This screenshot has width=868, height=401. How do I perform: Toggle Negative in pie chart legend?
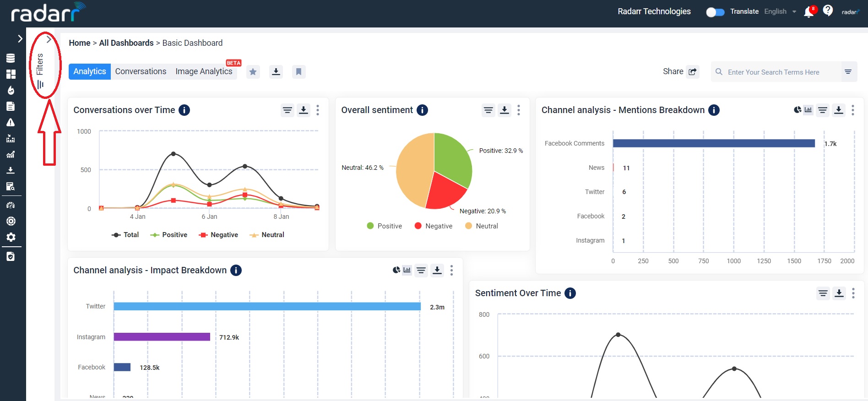(x=433, y=226)
